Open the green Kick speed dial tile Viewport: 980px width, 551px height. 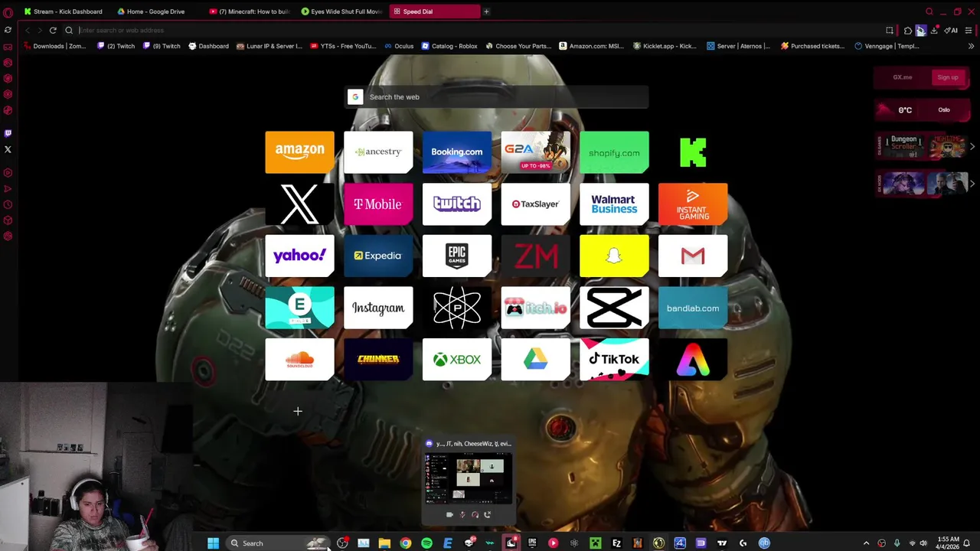pyautogui.click(x=693, y=152)
